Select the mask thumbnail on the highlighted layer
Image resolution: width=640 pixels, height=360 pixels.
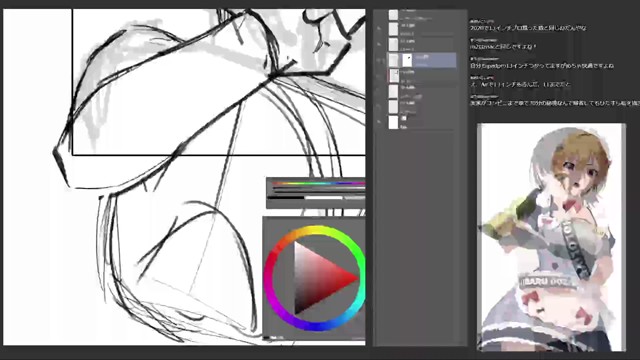coord(407,60)
